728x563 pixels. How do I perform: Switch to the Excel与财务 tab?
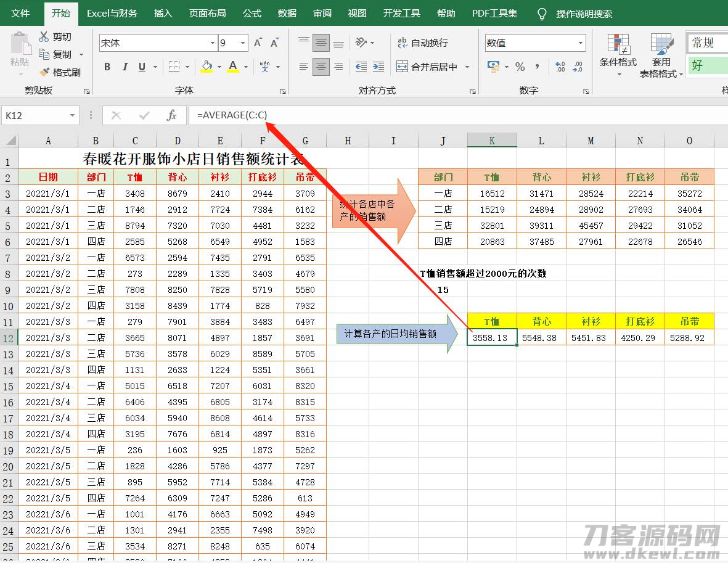tap(112, 13)
